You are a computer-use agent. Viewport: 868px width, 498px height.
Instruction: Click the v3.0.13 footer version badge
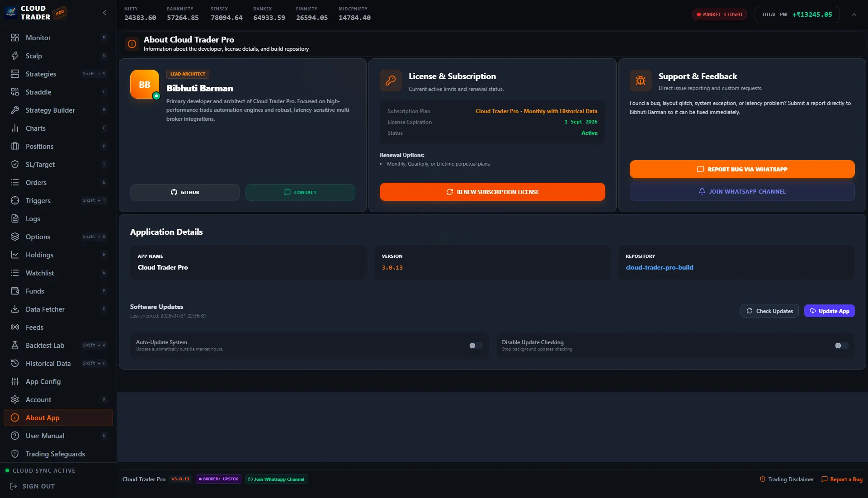coord(180,479)
